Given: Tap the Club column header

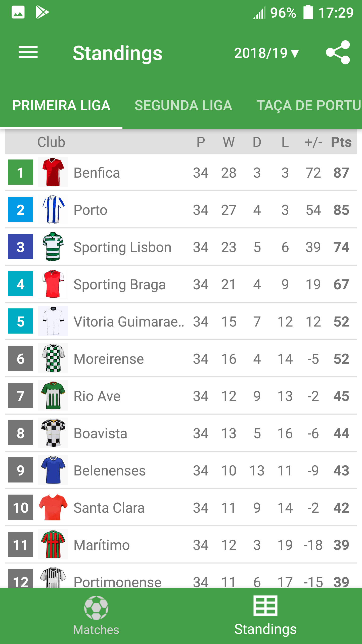Looking at the screenshot, I should [x=51, y=142].
